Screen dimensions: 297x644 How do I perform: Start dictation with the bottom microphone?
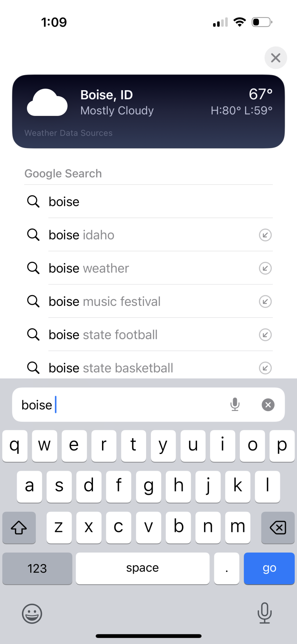point(265,613)
